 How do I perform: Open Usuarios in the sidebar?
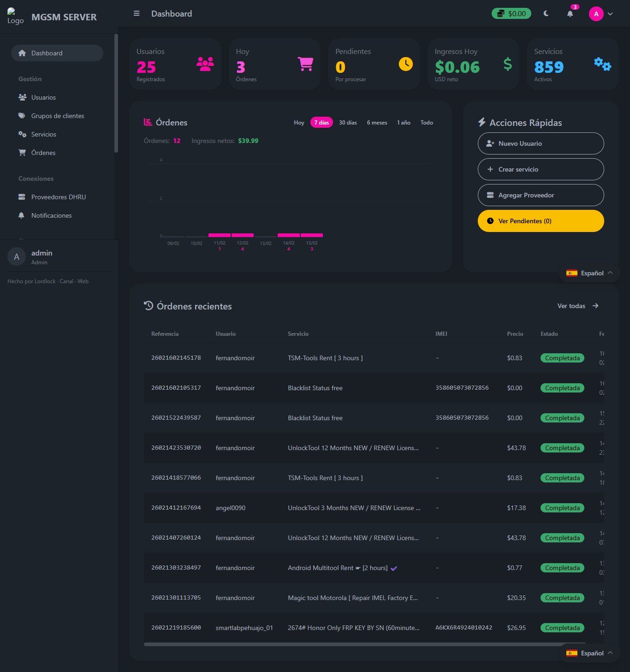coord(43,97)
